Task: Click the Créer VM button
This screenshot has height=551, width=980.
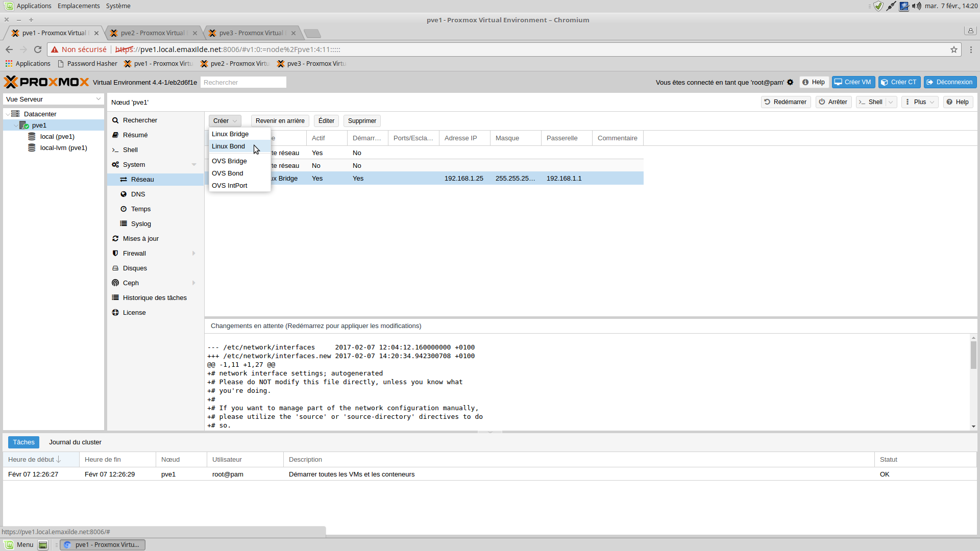Action: pos(853,82)
